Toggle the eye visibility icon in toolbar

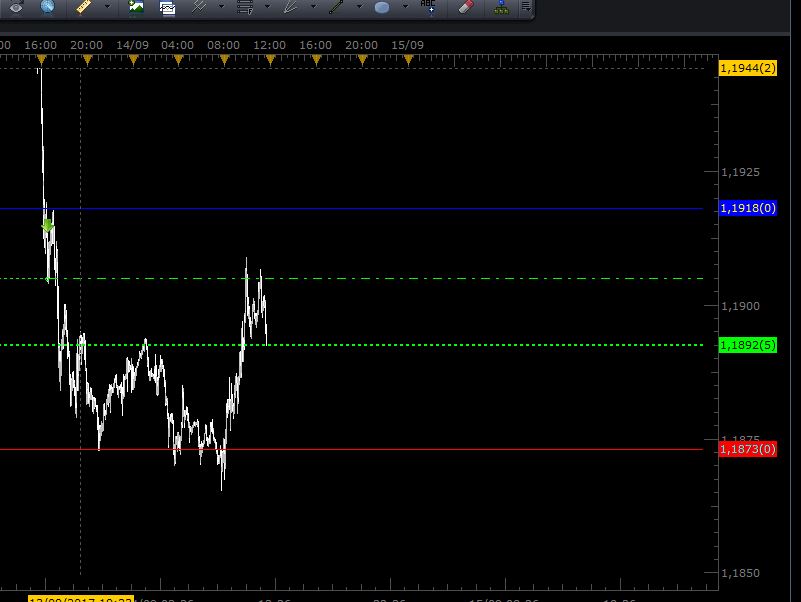[16, 7]
